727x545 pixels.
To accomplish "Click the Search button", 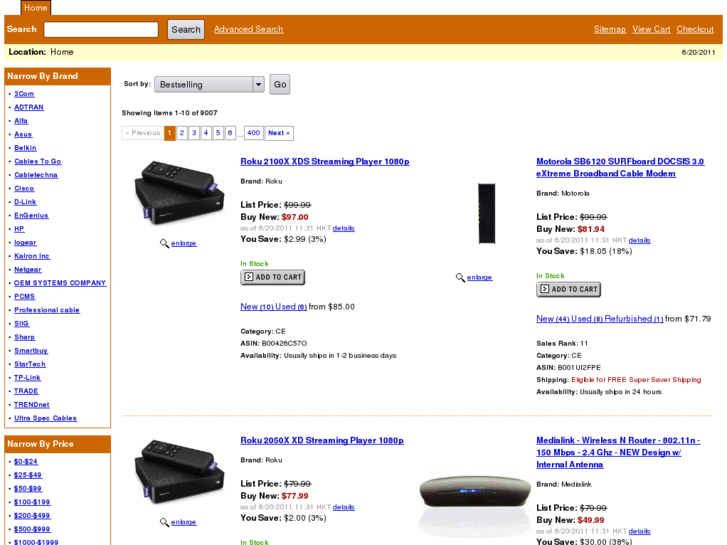I will click(186, 30).
